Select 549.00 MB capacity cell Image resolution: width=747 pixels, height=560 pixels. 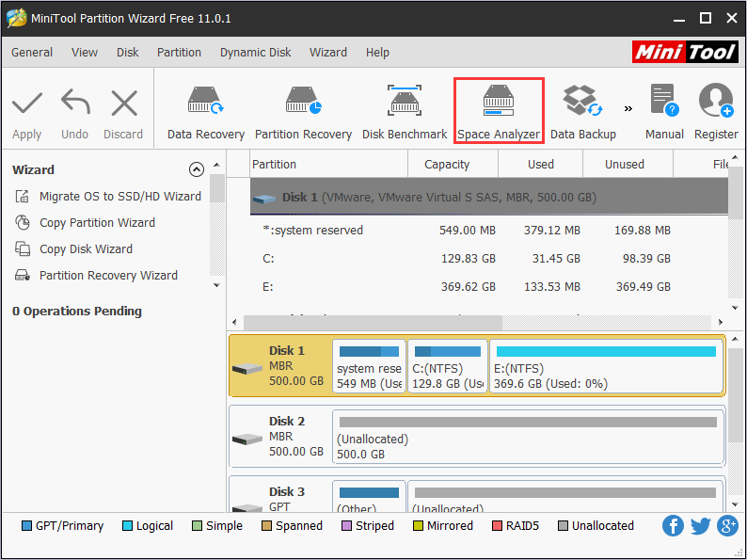(468, 231)
